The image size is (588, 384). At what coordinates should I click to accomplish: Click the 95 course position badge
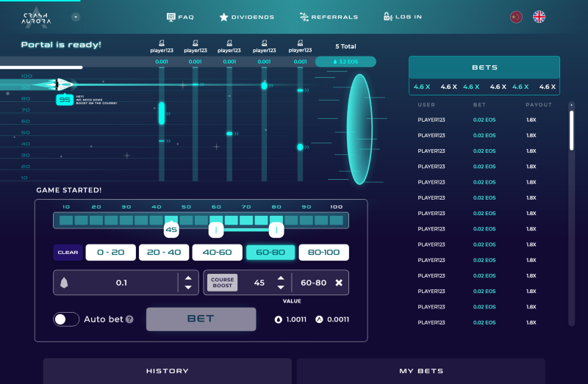pyautogui.click(x=65, y=100)
